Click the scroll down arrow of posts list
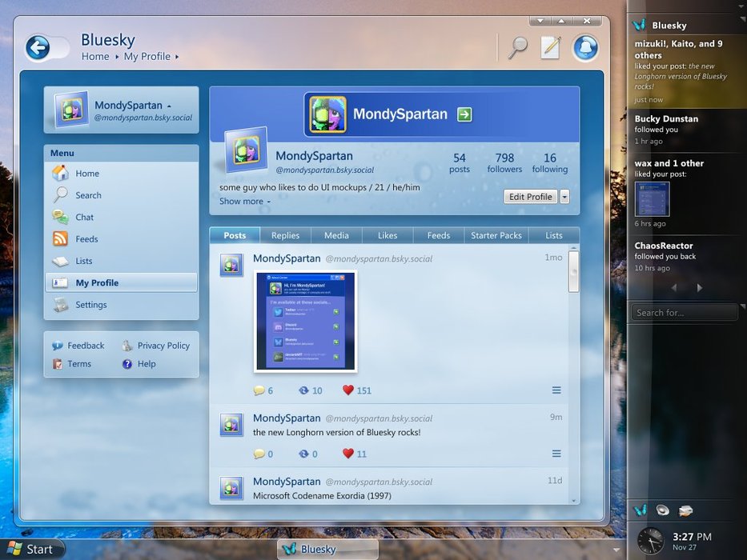The height and width of the screenshot is (560, 747). (x=573, y=501)
